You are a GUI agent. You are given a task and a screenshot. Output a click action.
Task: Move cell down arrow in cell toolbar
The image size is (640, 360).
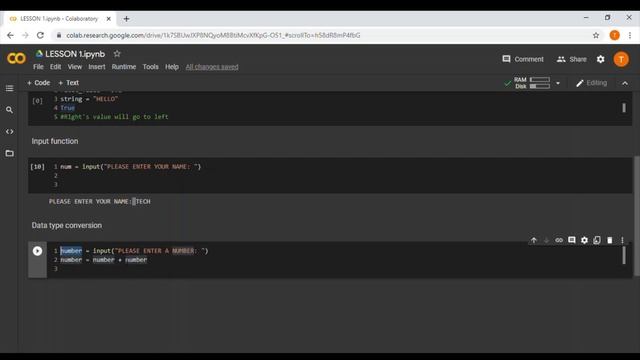pyautogui.click(x=546, y=240)
